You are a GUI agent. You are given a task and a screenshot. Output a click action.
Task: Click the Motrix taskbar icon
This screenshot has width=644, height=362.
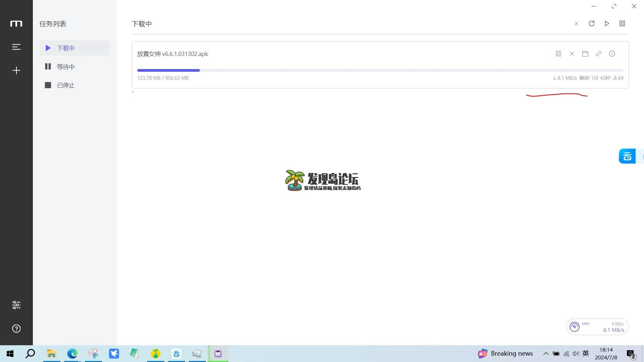tap(218, 354)
